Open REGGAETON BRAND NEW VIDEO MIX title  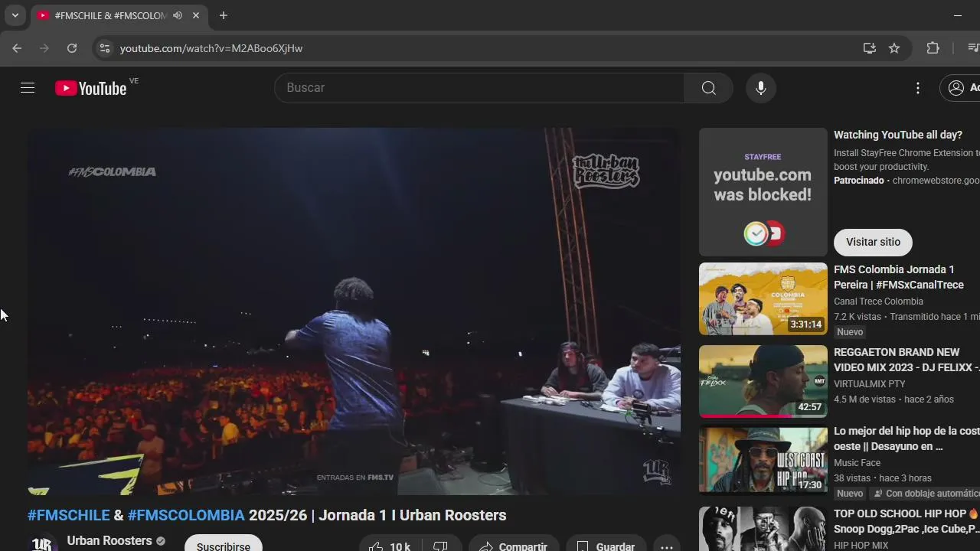click(906, 360)
